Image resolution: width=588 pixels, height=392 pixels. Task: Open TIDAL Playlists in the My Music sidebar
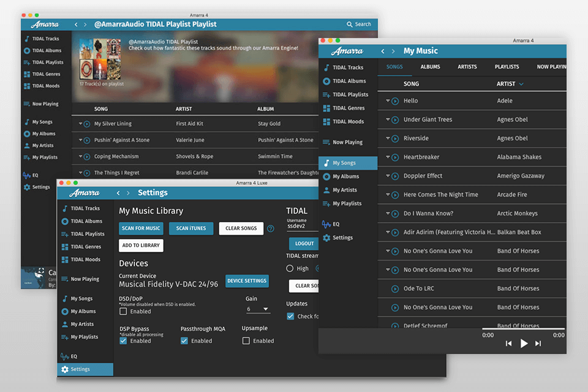(345, 94)
